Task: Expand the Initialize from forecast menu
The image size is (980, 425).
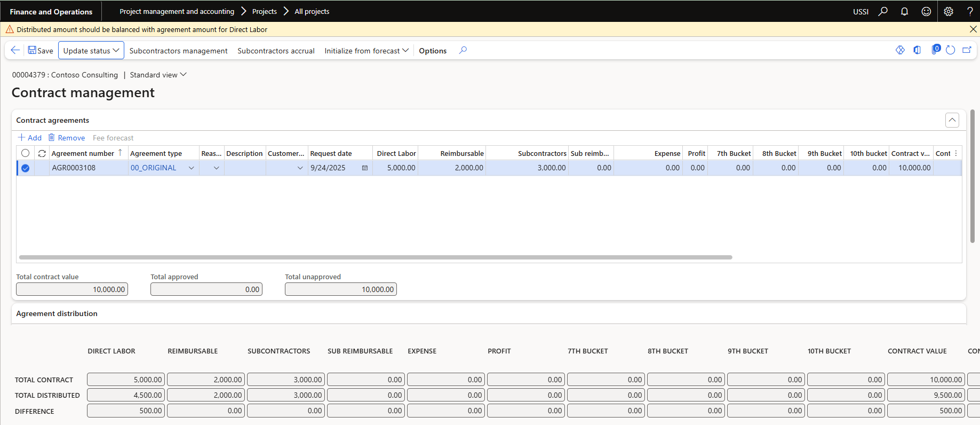Action: (x=366, y=51)
